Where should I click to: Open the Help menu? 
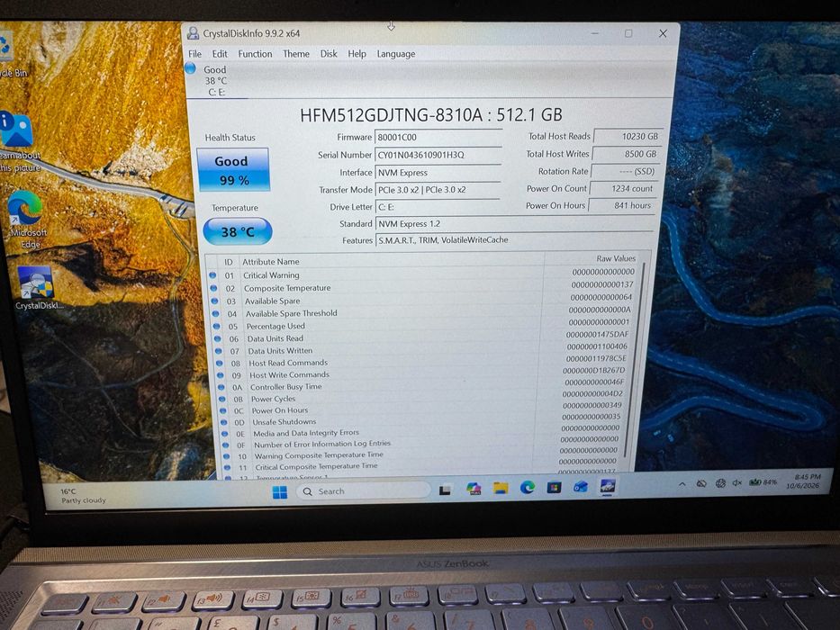click(357, 54)
